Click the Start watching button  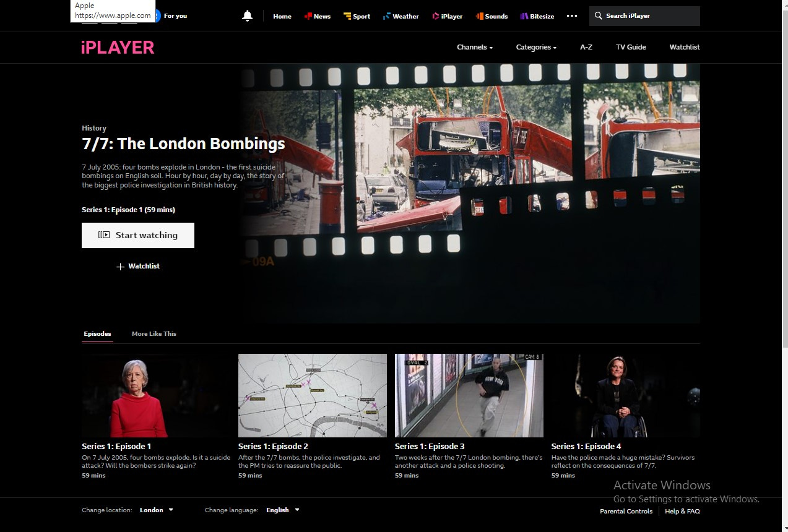point(138,235)
